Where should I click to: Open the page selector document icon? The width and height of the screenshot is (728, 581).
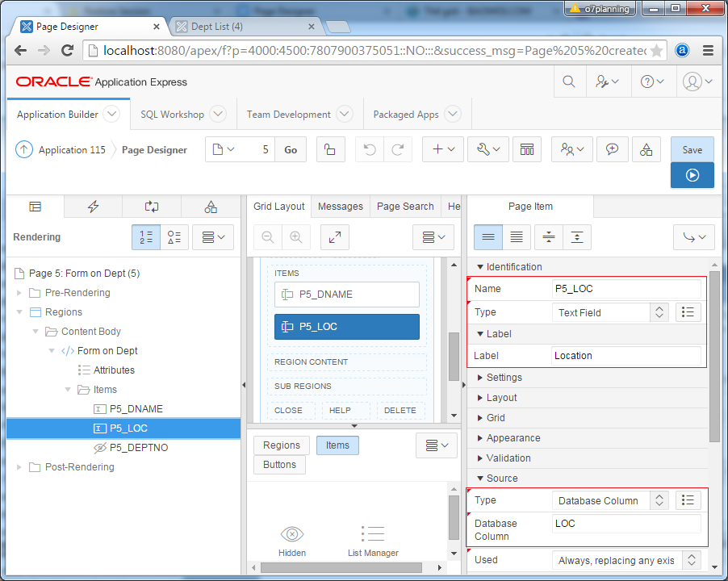coord(224,149)
